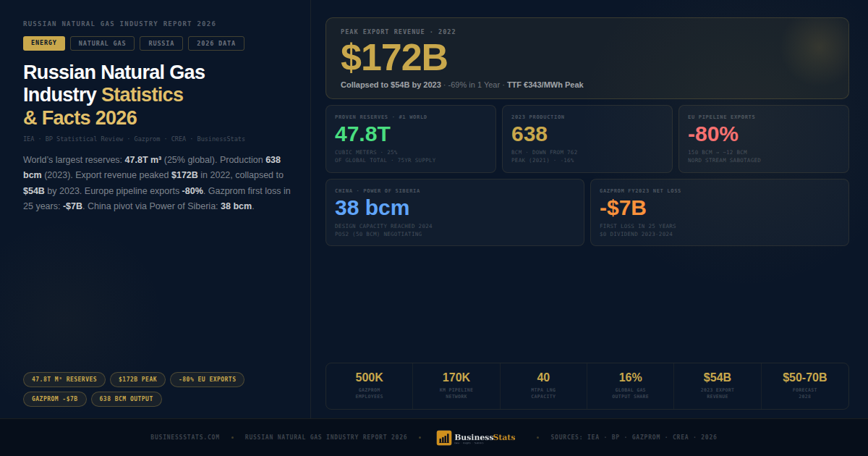The image size is (868, 456).
Task: Click the 638 BCM OUTPUT badge
Action: click(x=126, y=398)
